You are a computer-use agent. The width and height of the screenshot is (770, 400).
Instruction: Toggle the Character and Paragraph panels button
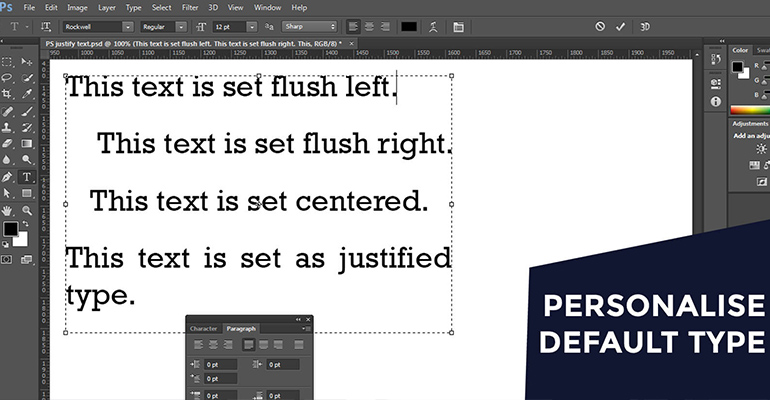458,27
